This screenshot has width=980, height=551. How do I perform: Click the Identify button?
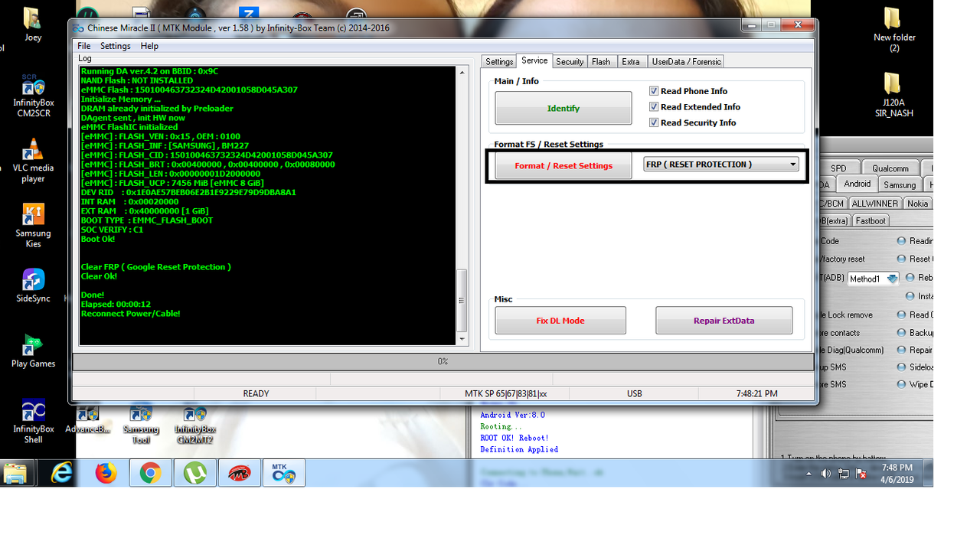pos(563,109)
